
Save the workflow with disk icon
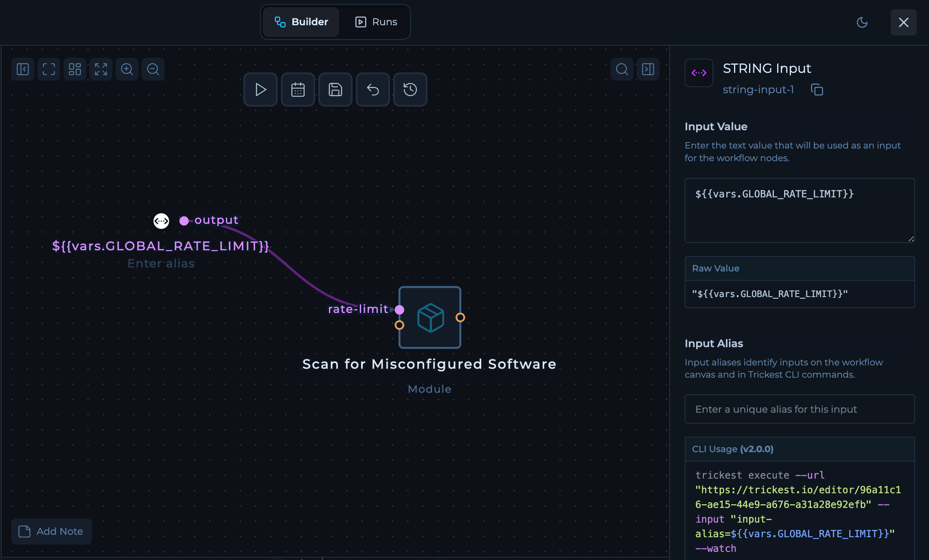pyautogui.click(x=335, y=90)
